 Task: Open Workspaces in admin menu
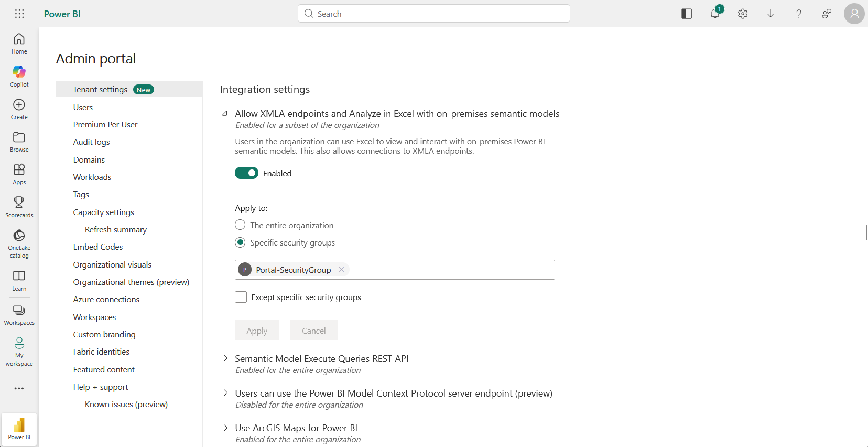tap(95, 317)
